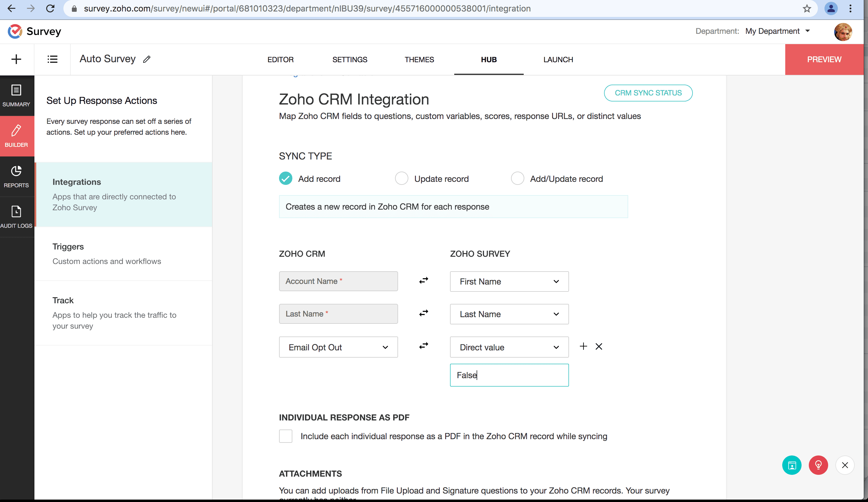
Task: Click the red lightbulb floating icon
Action: click(x=818, y=465)
